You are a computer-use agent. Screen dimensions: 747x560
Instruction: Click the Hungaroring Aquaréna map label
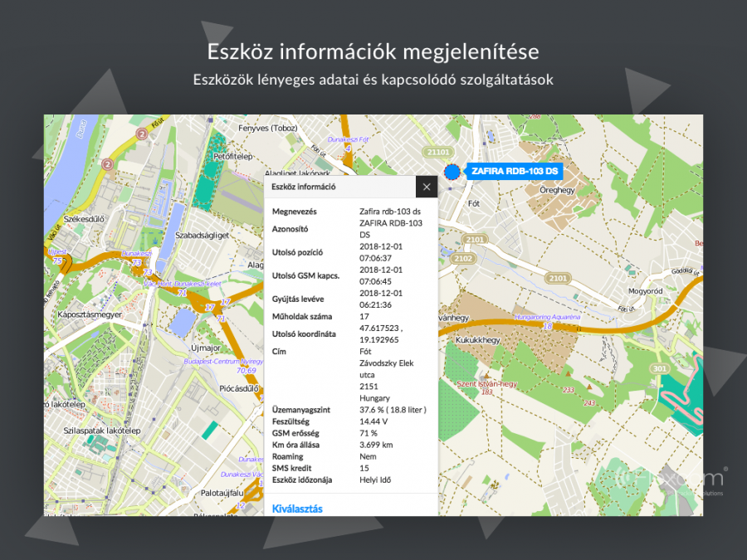(x=548, y=317)
